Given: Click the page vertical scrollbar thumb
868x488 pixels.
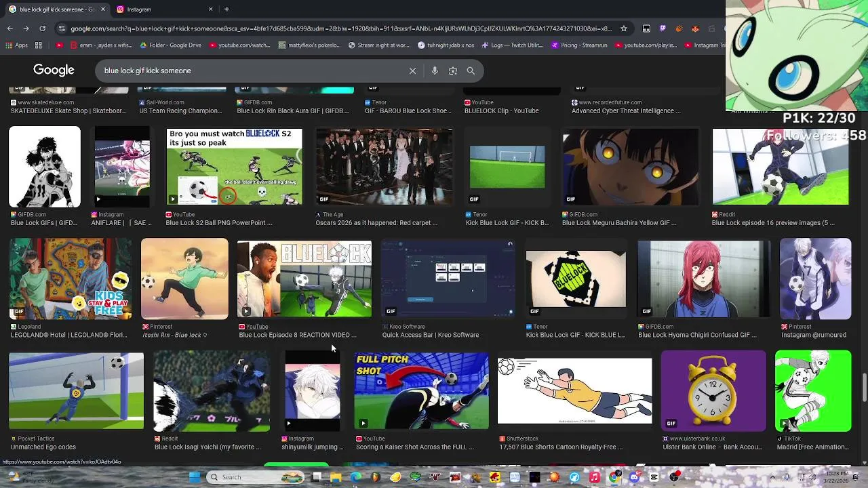Looking at the screenshot, I should click(864, 388).
